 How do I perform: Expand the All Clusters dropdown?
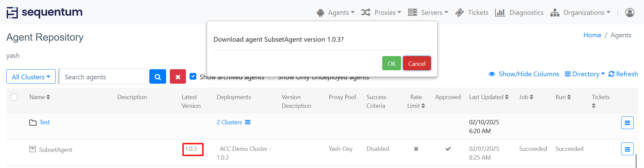tap(31, 77)
